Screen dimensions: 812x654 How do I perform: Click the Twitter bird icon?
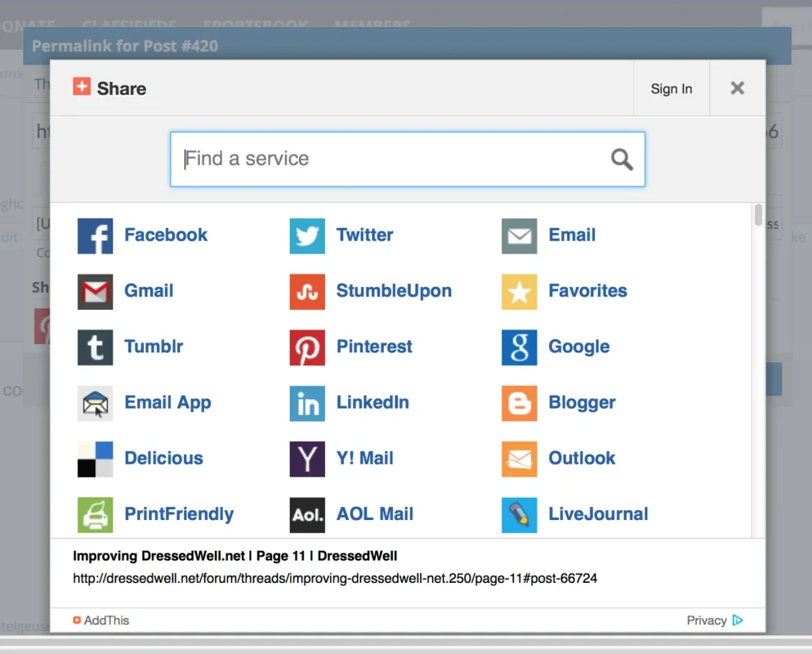click(x=307, y=236)
